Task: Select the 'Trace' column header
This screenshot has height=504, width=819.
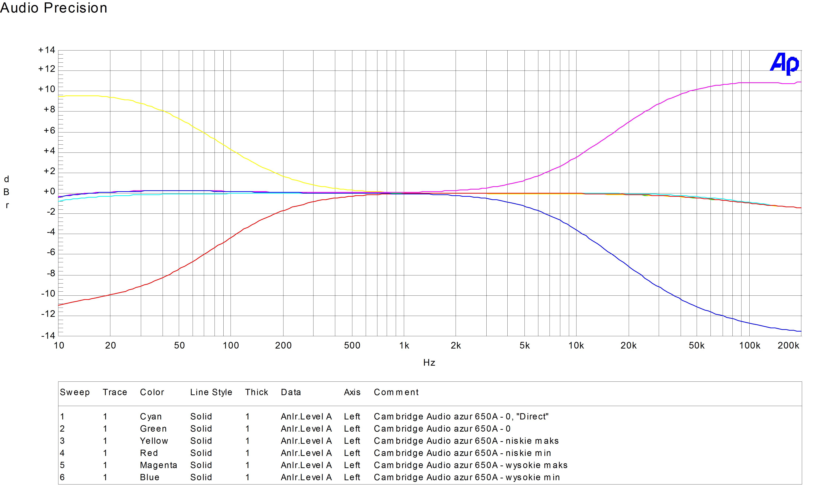Action: [x=115, y=392]
